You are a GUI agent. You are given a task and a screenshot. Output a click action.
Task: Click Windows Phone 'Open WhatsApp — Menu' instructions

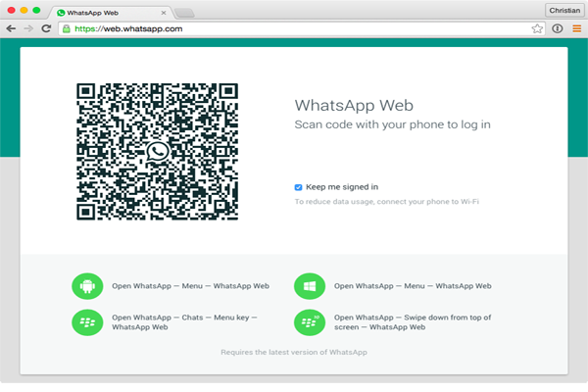tap(413, 286)
